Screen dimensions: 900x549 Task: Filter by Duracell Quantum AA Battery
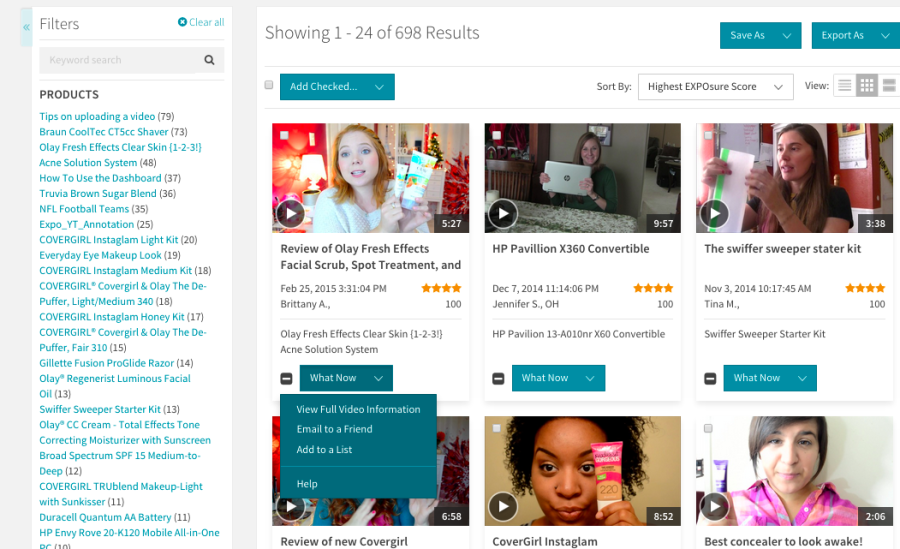tap(105, 517)
